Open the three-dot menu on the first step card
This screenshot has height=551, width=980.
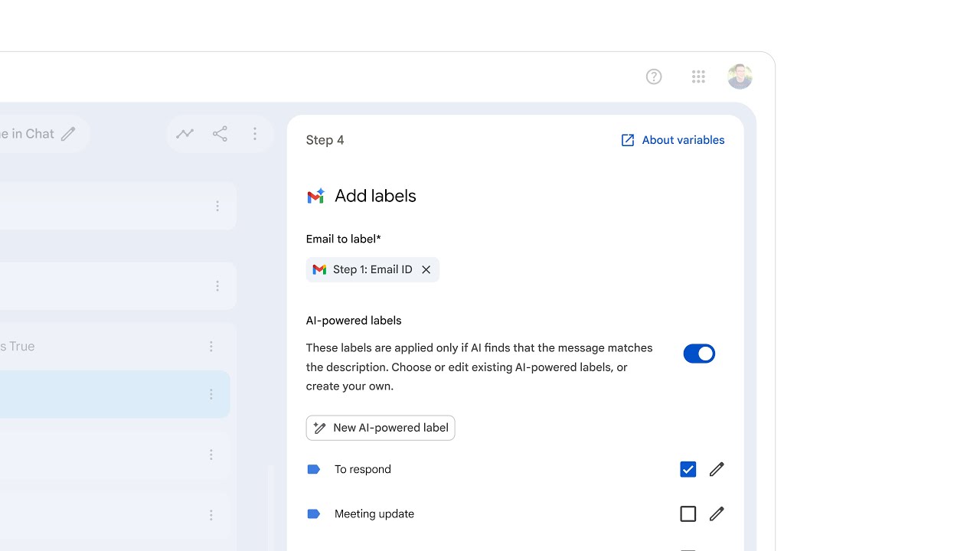coord(217,207)
